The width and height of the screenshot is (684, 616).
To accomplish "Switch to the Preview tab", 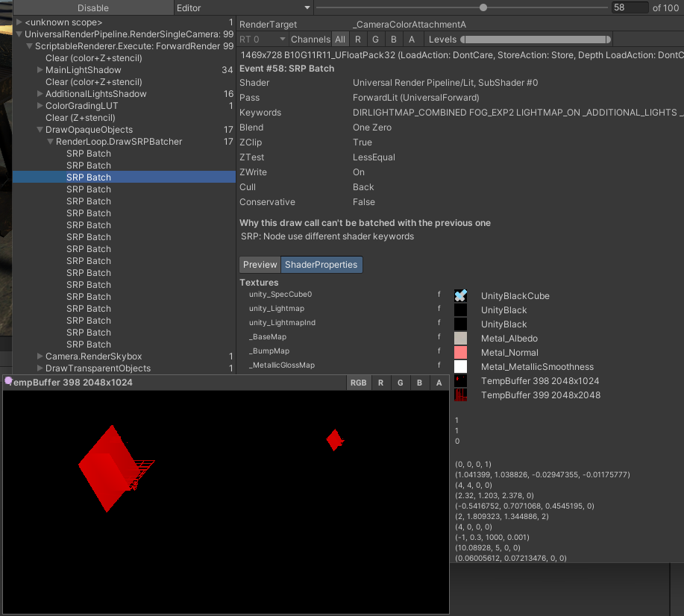I will click(x=260, y=264).
